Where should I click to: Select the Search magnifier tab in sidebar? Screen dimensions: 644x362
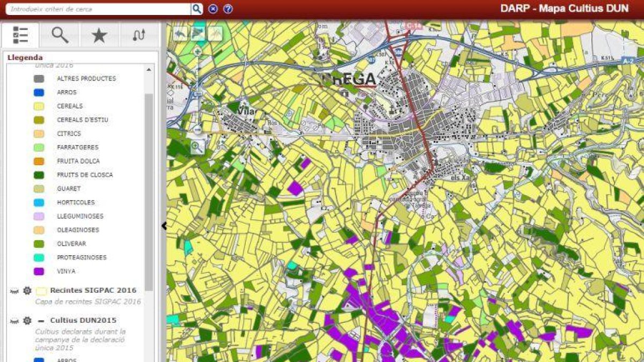point(61,34)
